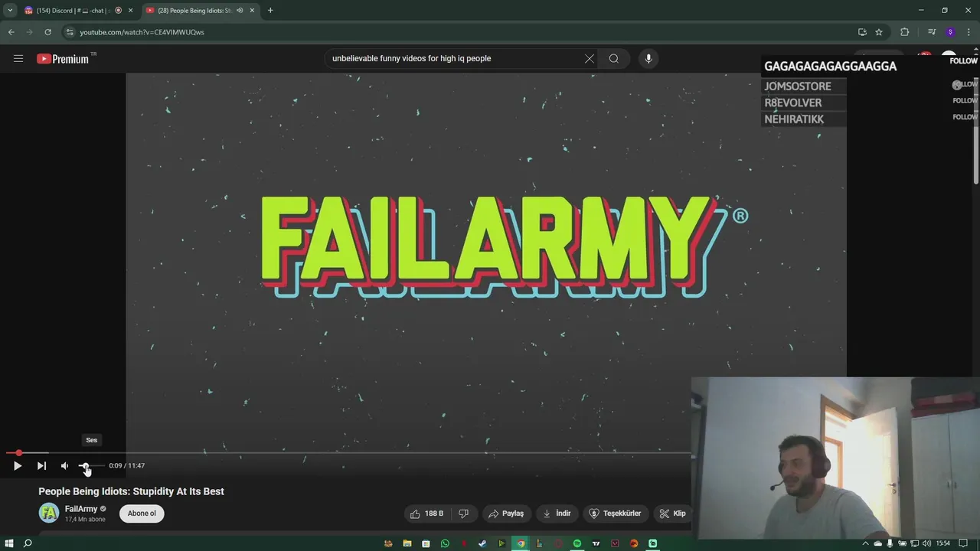Open TradingView from taskbar
The image size is (980, 551).
coord(596,543)
